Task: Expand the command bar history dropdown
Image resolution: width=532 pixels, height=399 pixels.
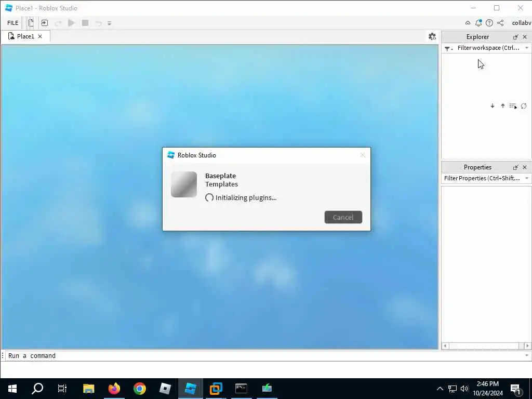Action: [527, 355]
